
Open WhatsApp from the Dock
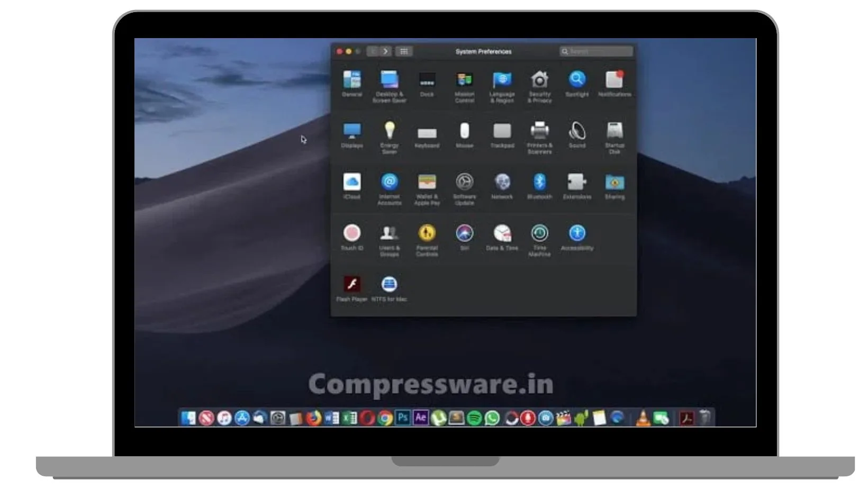click(492, 418)
